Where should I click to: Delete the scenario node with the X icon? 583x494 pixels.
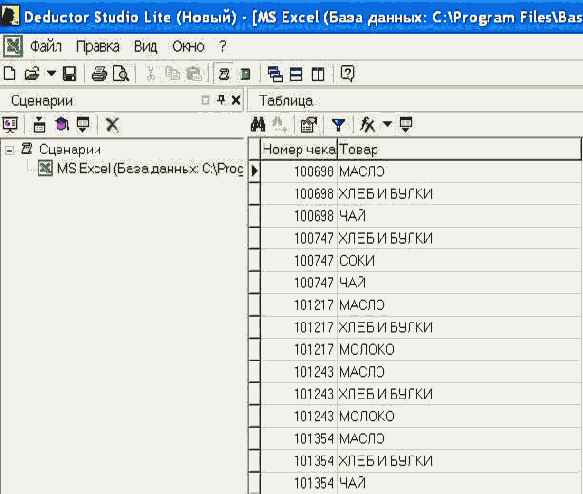click(x=112, y=125)
